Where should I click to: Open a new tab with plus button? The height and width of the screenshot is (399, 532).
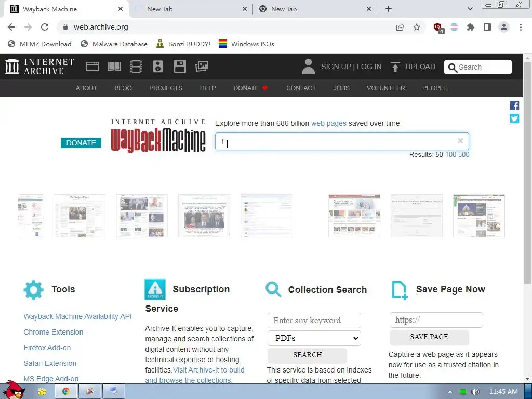point(389,9)
